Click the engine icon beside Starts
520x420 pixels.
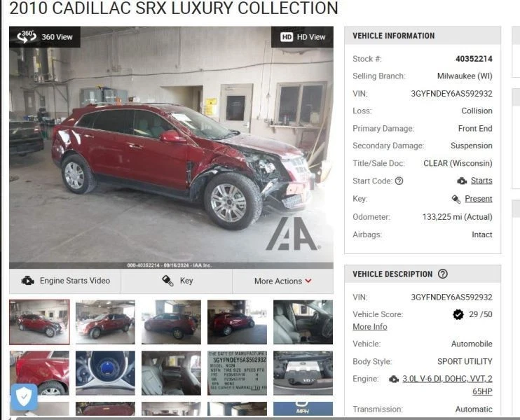[462, 181]
